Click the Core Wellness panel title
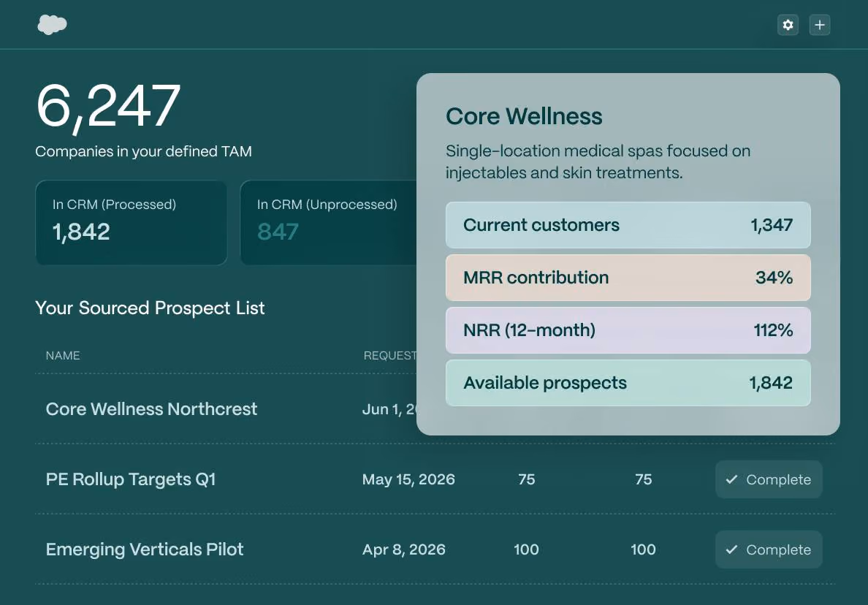868x605 pixels. pos(524,116)
